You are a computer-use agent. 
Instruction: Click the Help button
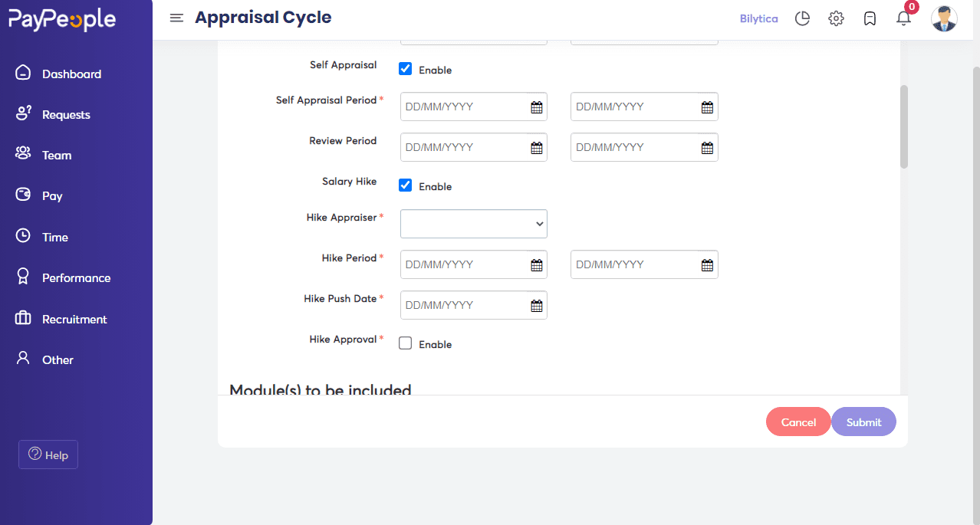click(x=48, y=454)
